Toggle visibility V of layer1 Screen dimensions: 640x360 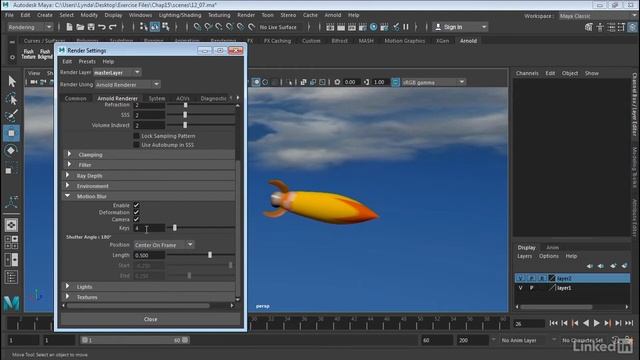520,288
